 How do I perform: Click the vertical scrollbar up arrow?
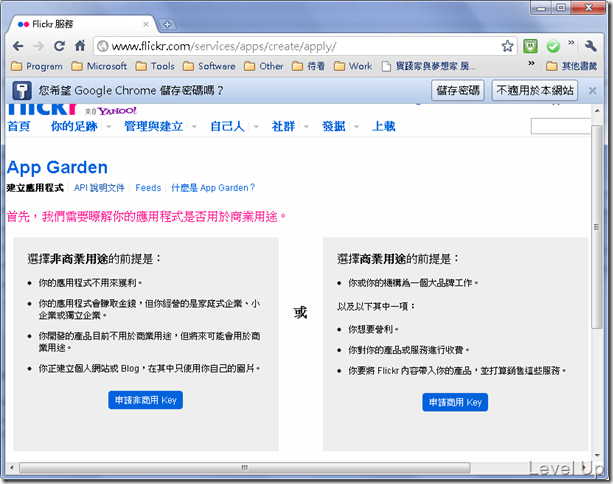597,111
